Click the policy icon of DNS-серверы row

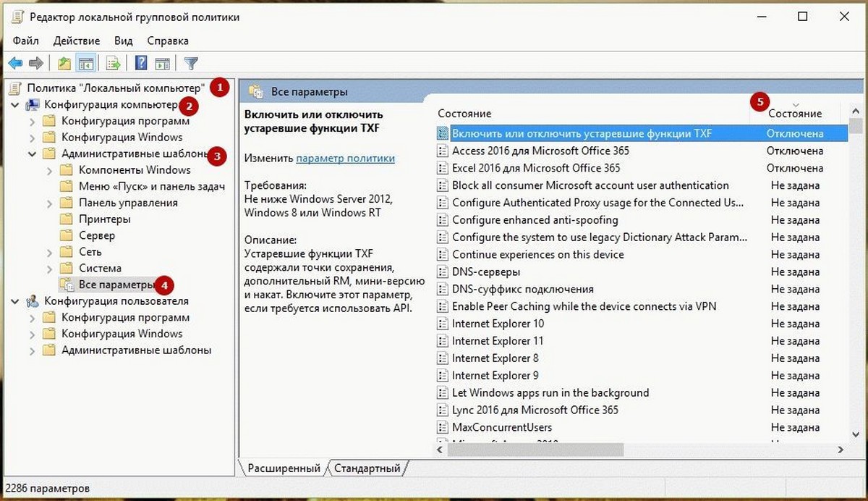(443, 271)
